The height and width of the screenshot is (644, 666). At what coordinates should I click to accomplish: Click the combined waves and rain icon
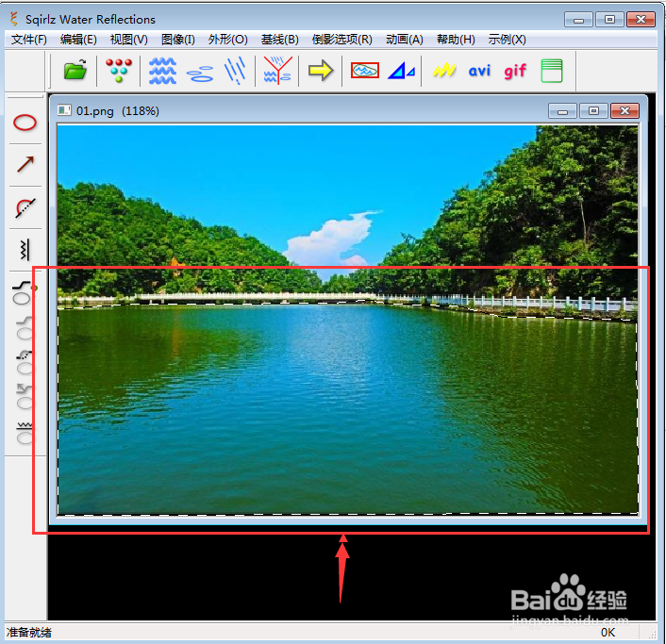coord(277,71)
